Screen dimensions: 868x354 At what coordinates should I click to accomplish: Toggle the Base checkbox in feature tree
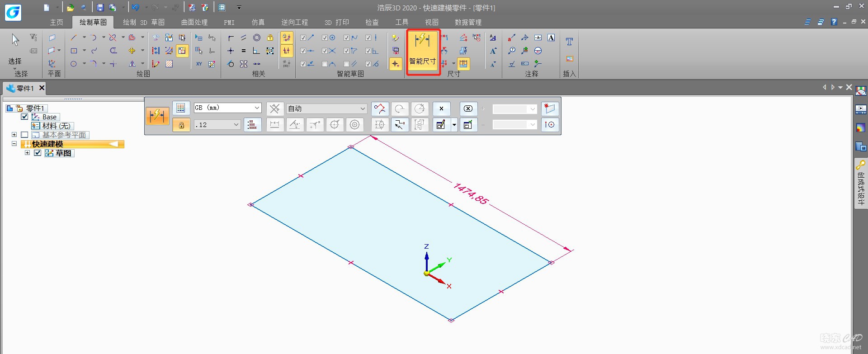point(25,117)
